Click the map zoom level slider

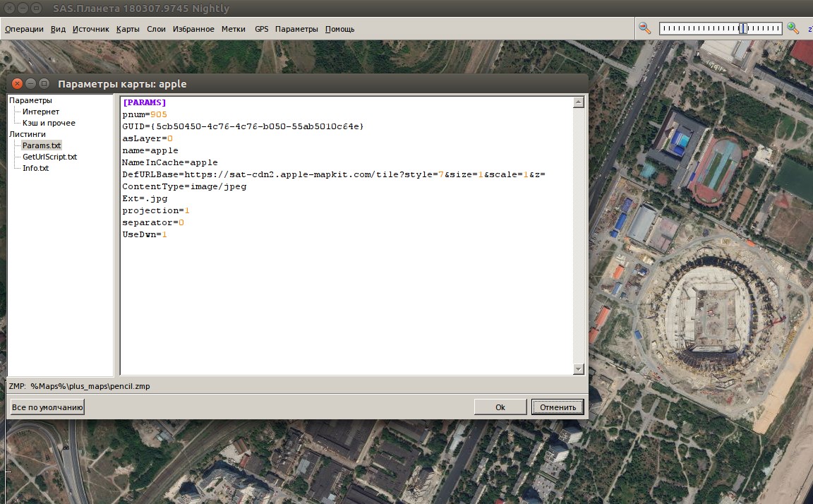tap(720, 29)
